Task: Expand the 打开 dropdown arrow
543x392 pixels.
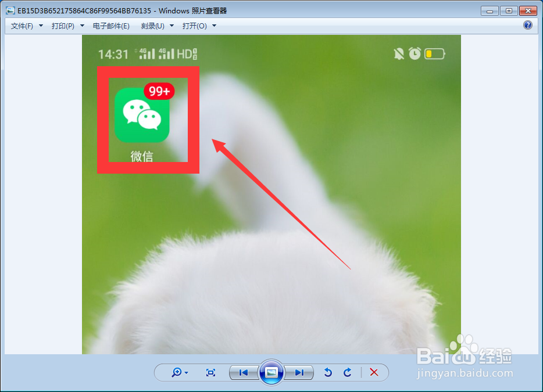Action: 215,26
